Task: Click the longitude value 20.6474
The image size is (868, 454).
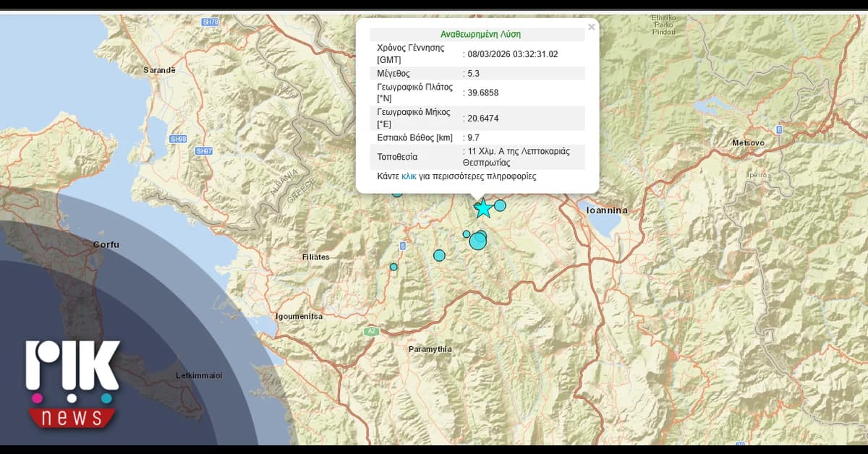Action: [x=483, y=117]
